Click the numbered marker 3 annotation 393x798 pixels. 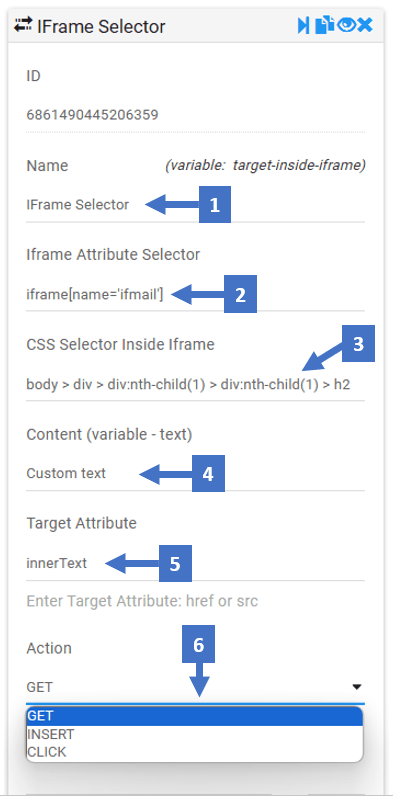coord(358,344)
